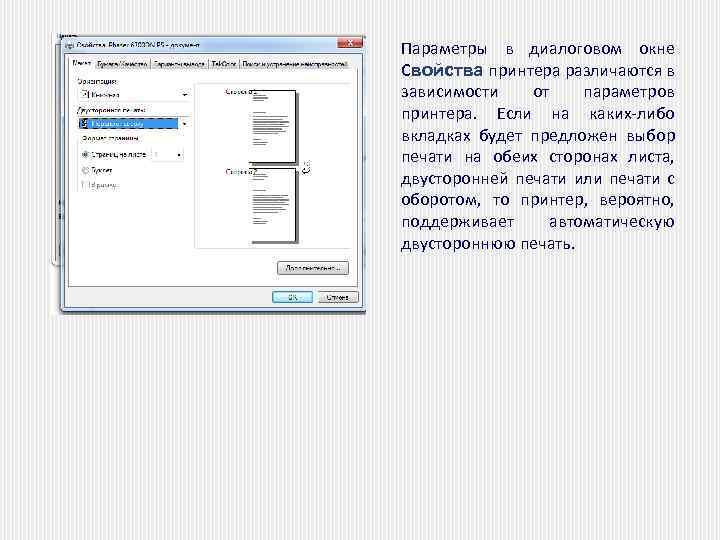
Task: Click the duplex icon in the highlighted combo box
Action: [x=84, y=124]
